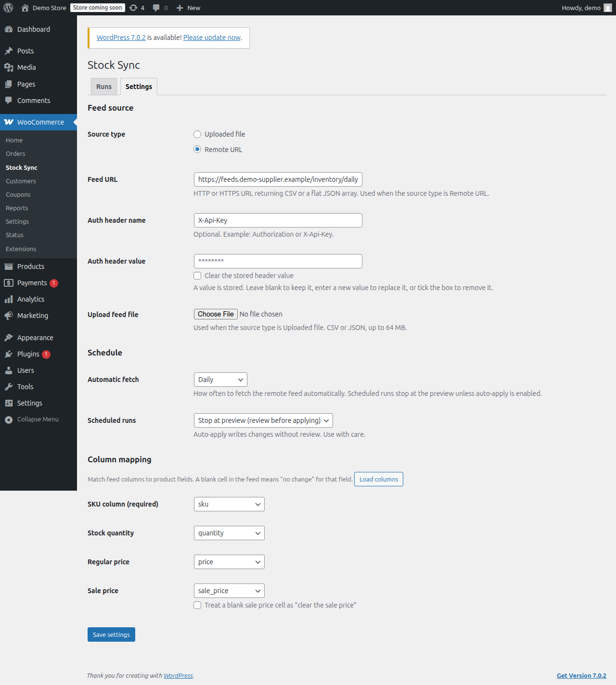Click Get Version 7.0.2 footer link
The image size is (616, 685).
[x=581, y=675]
